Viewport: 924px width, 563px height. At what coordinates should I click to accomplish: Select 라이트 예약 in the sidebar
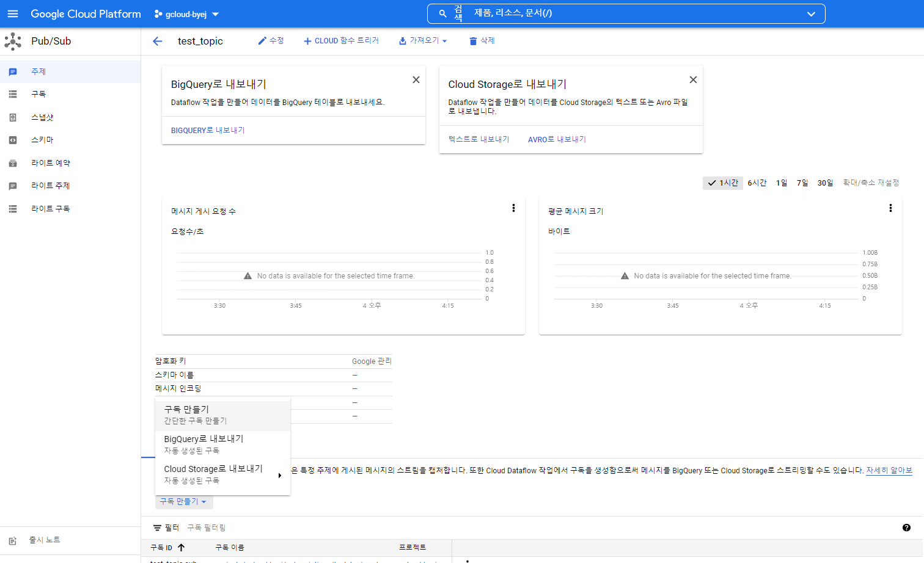tap(70, 163)
